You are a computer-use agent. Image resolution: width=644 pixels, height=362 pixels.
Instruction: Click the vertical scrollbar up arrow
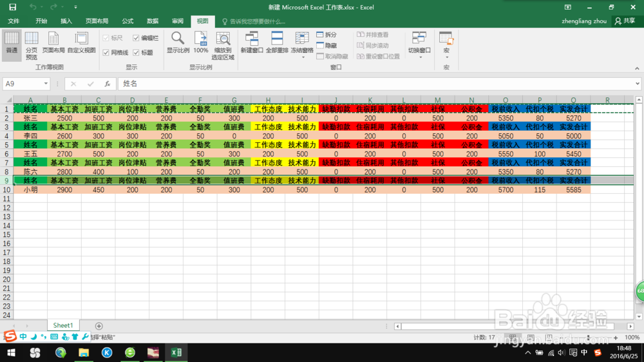pyautogui.click(x=639, y=100)
